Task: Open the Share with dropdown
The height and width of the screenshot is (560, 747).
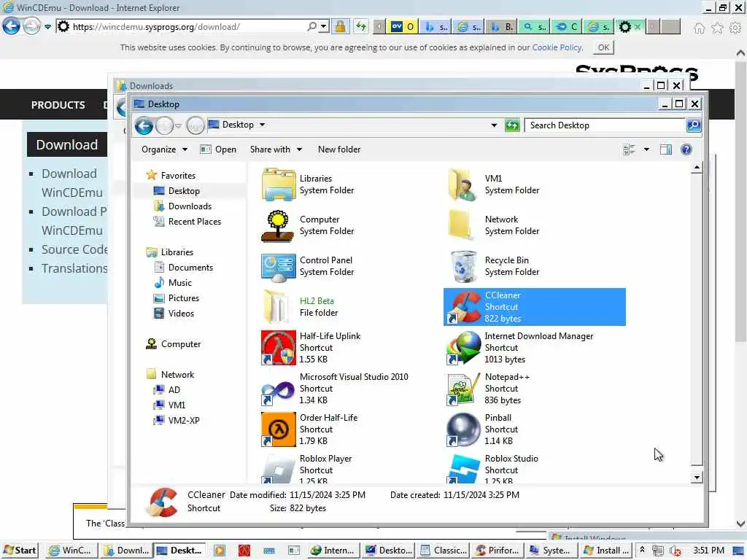Action: click(x=276, y=149)
